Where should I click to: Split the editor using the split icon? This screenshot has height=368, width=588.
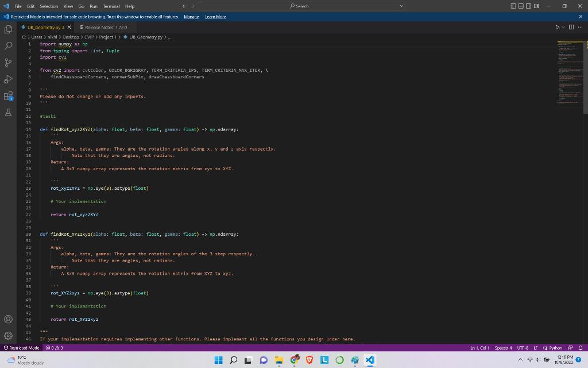[x=571, y=27]
